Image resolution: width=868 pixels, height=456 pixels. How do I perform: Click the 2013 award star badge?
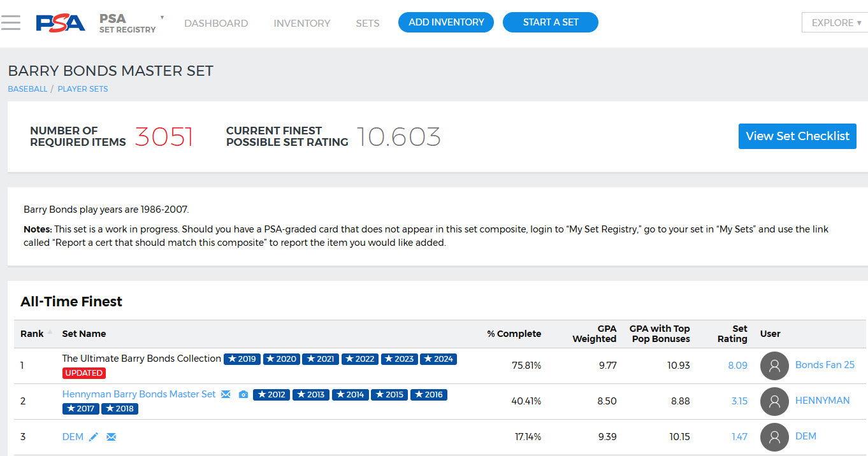311,395
